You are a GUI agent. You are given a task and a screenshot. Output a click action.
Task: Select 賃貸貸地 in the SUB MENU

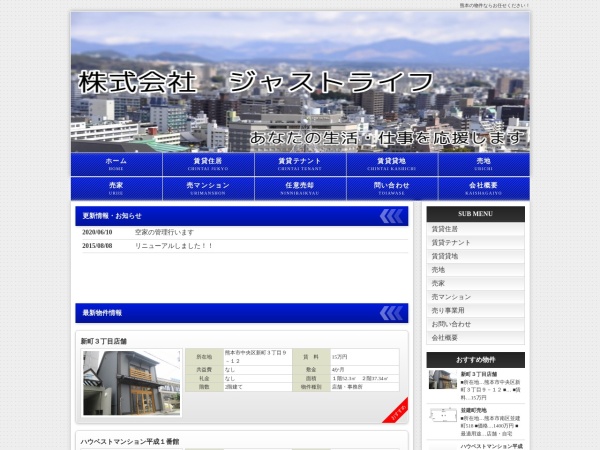pos(475,256)
